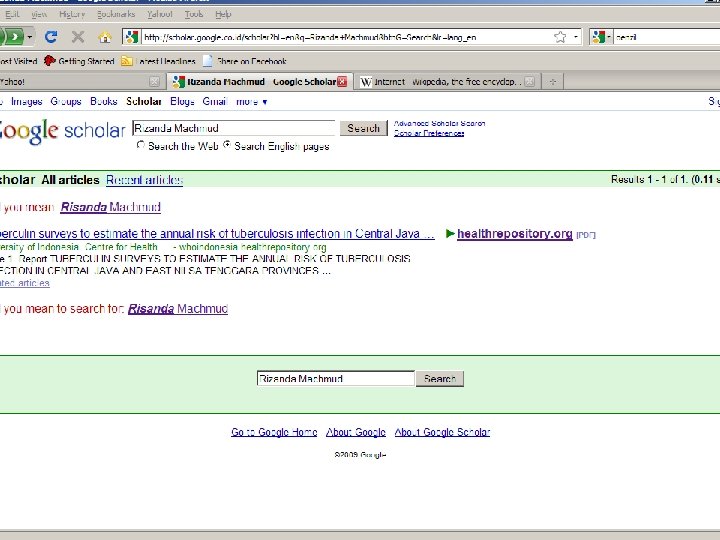Open the healthrepository.org PDF link
The height and width of the screenshot is (540, 720).
(x=515, y=234)
